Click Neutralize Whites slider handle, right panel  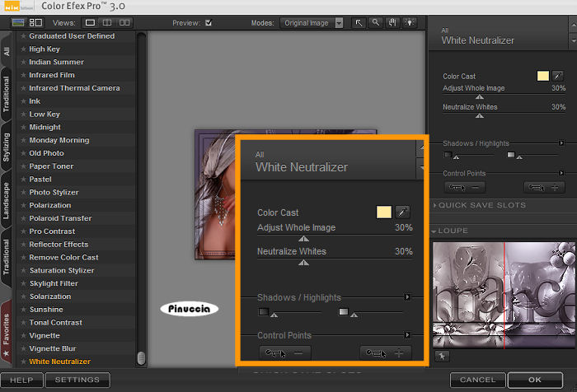pyautogui.click(x=479, y=116)
